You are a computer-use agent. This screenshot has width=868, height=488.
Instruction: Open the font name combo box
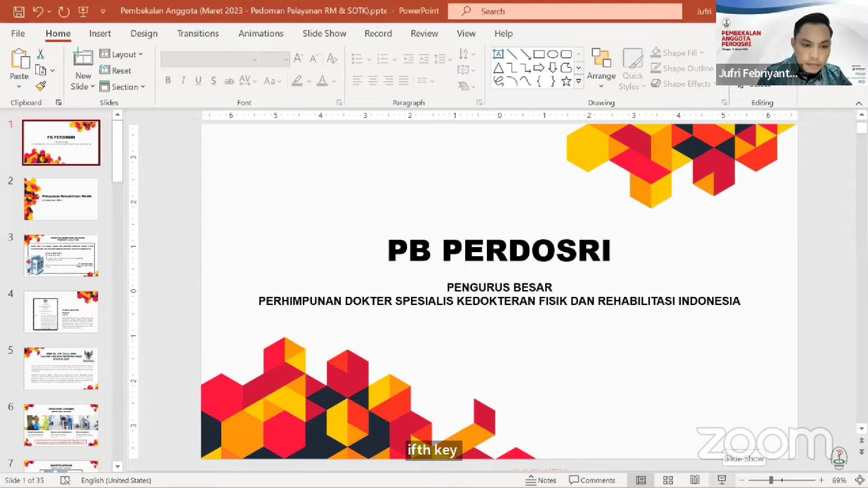[209, 59]
